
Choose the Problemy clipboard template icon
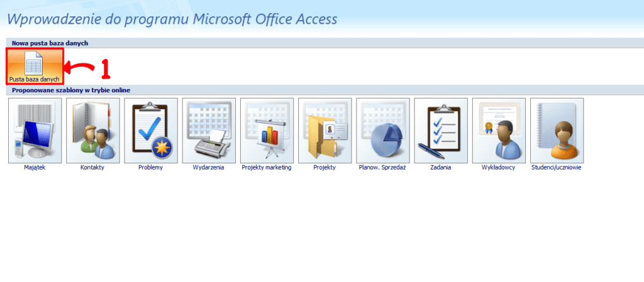151,131
